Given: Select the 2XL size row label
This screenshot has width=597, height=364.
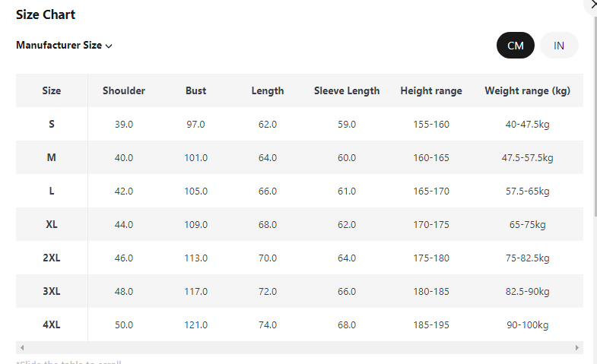Looking at the screenshot, I should pyautogui.click(x=52, y=258).
